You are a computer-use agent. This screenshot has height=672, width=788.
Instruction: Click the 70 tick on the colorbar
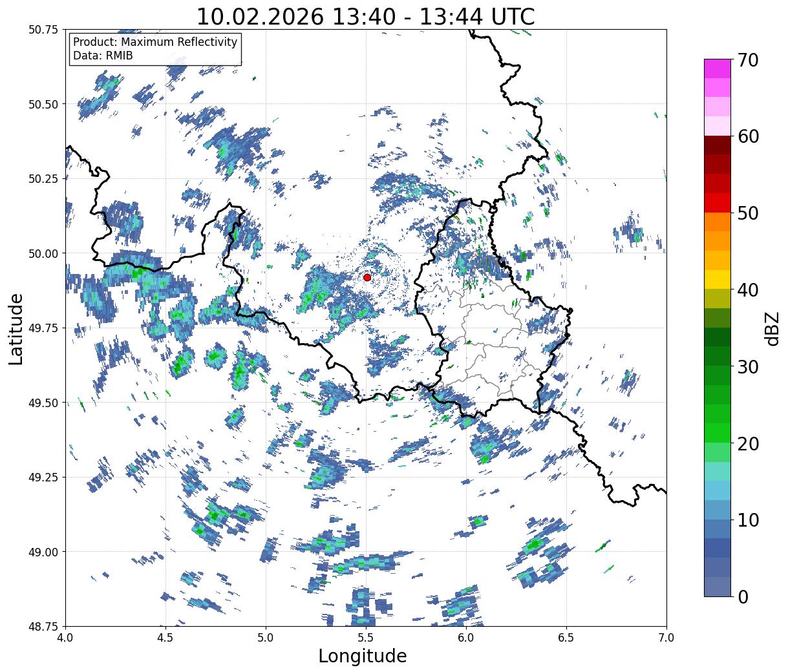tap(748, 60)
